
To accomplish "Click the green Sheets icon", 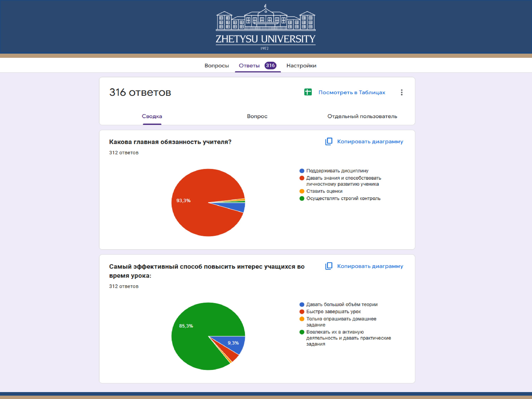I will pos(308,92).
